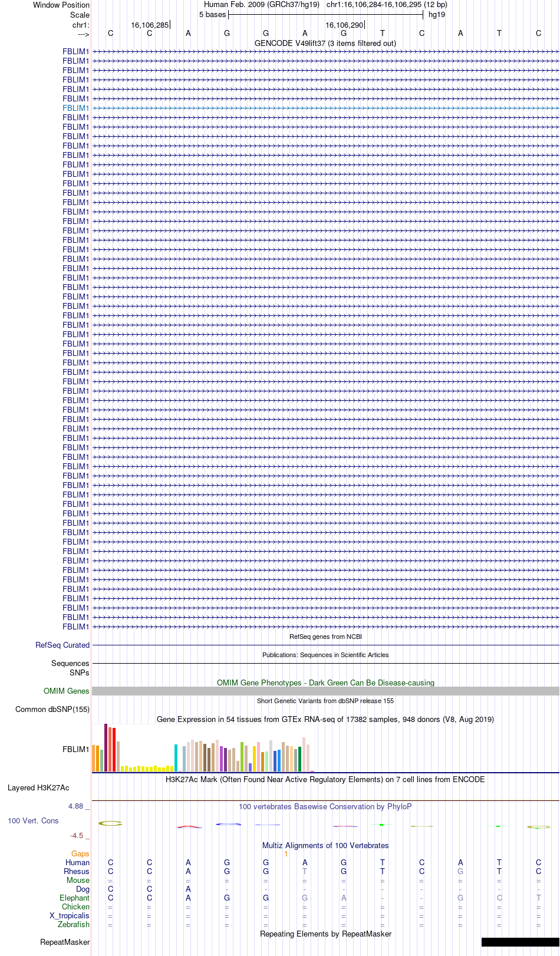Click 'Publications: Sequences in Scientific Articles' title

[325, 655]
